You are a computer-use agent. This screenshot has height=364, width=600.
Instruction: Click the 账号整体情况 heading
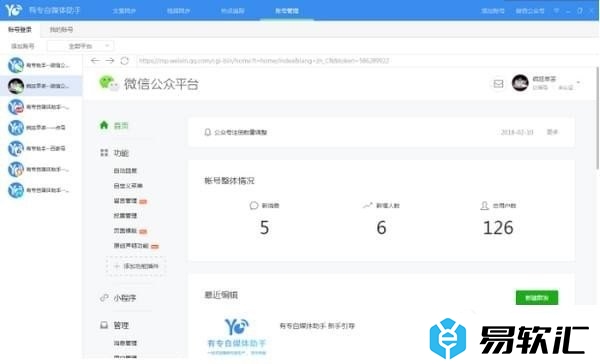pyautogui.click(x=229, y=181)
